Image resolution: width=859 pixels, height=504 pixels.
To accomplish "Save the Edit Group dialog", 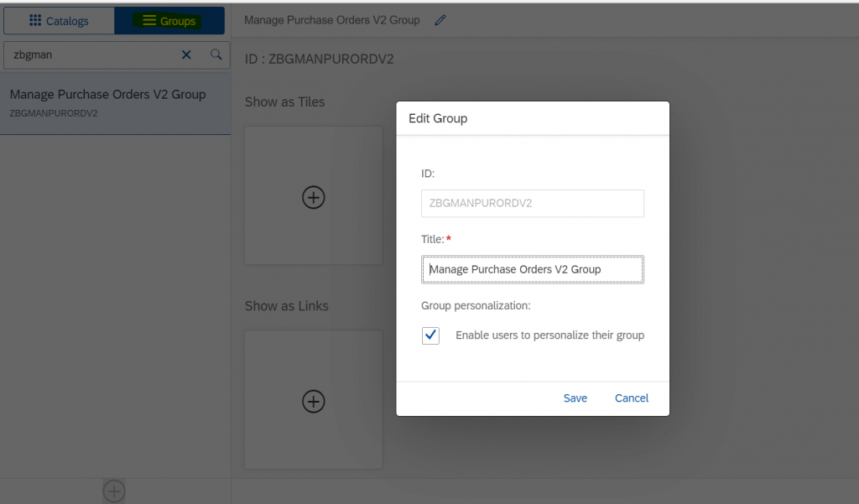I will click(575, 398).
